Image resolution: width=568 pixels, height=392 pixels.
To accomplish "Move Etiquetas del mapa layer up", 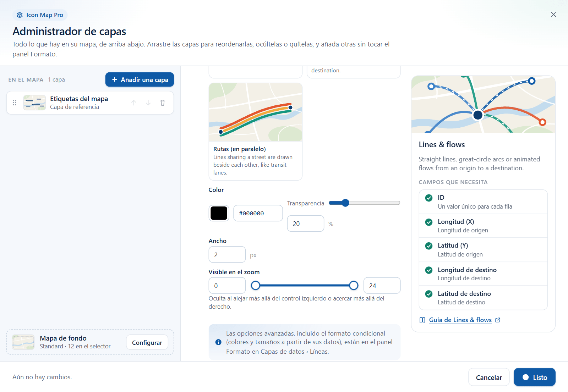I will [x=134, y=103].
